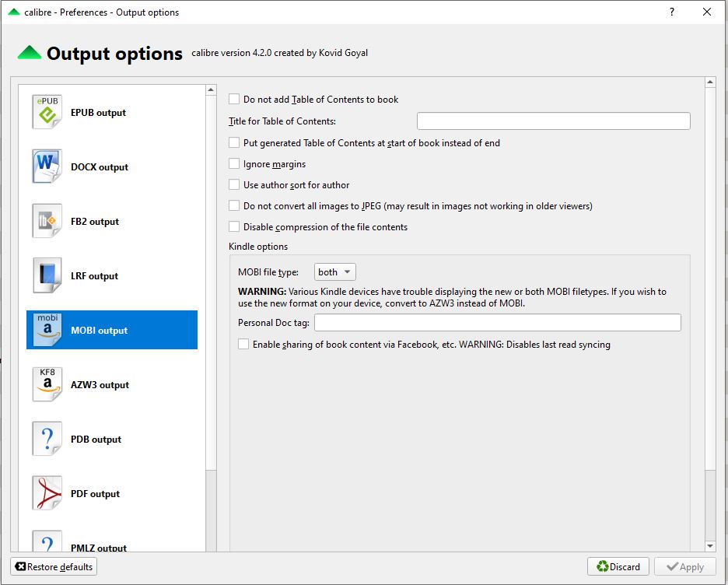
Task: Click the FB2 output book icon
Action: (47, 221)
